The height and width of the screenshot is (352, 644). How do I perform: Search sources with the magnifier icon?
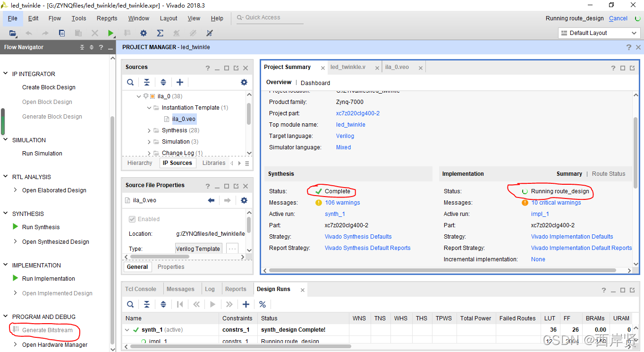[130, 82]
